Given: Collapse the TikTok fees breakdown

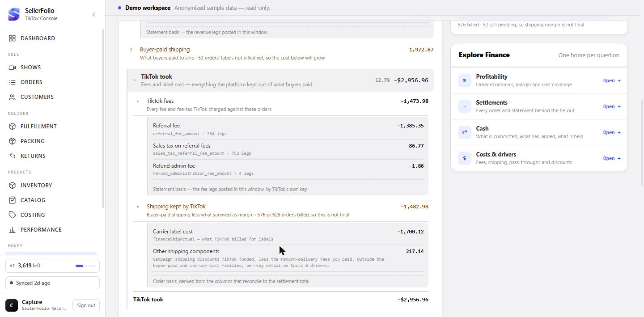Looking at the screenshot, I should click(138, 101).
